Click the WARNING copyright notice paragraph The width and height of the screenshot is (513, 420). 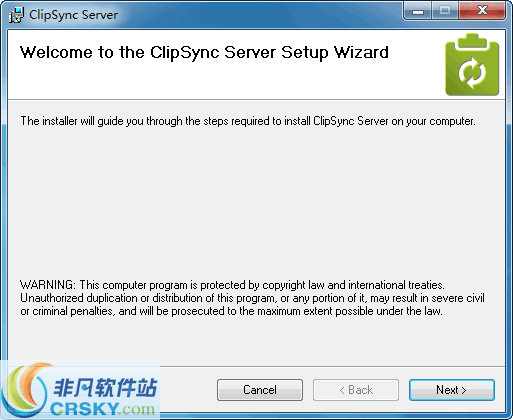(252, 298)
